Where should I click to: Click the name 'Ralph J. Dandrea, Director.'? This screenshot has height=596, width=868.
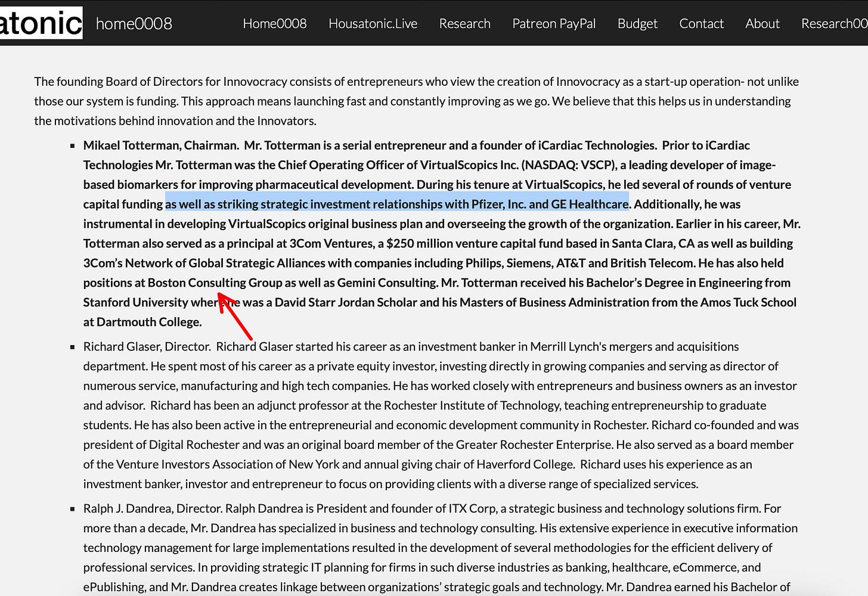pyautogui.click(x=154, y=508)
